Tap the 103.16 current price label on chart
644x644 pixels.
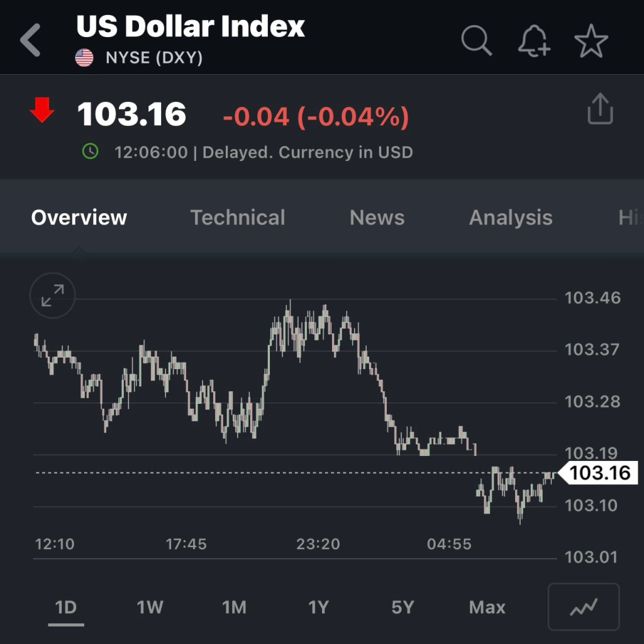599,473
